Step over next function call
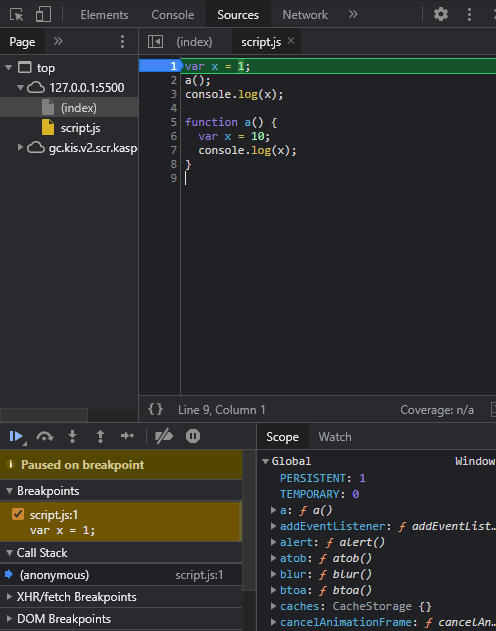Viewport: 496px width, 631px height. pos(45,436)
